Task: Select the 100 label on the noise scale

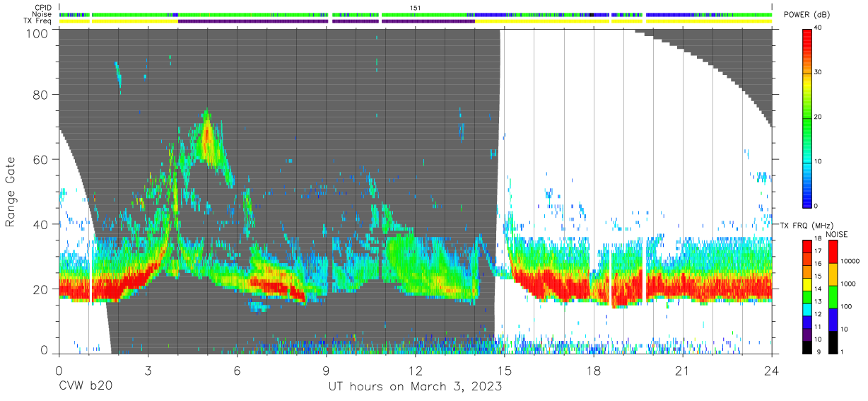Action: tap(847, 306)
